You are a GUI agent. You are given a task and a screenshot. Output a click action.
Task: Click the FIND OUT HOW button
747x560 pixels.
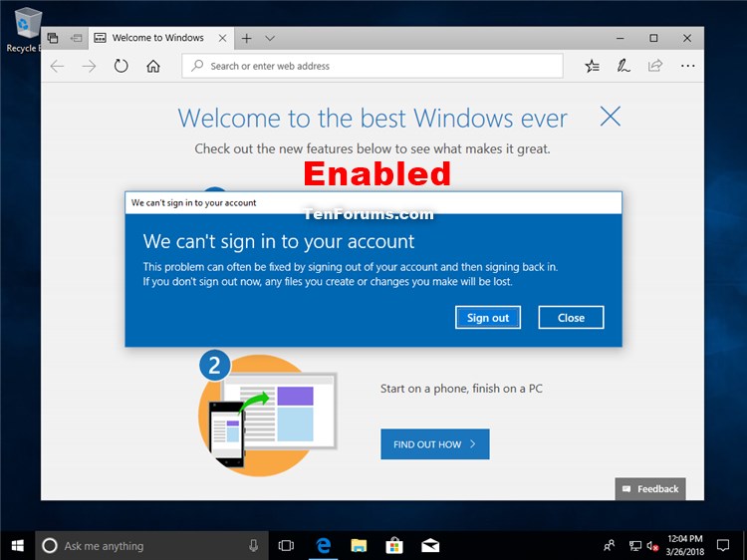click(x=435, y=444)
